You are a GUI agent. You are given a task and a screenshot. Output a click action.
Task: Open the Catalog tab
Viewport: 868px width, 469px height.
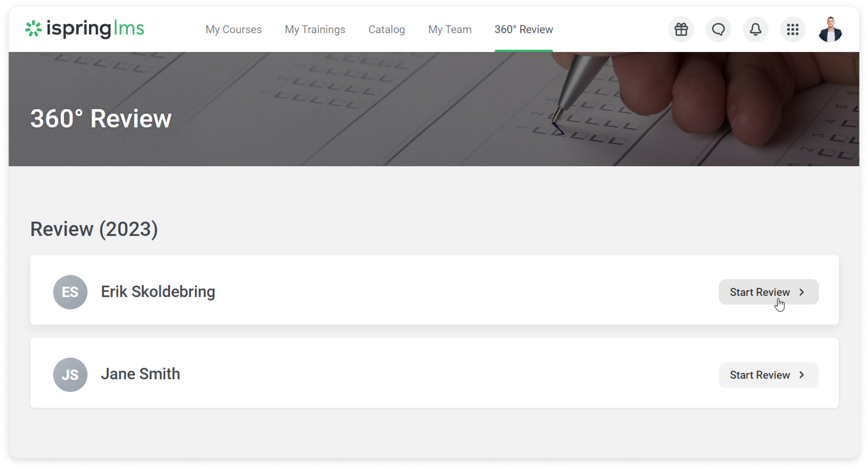(x=387, y=29)
